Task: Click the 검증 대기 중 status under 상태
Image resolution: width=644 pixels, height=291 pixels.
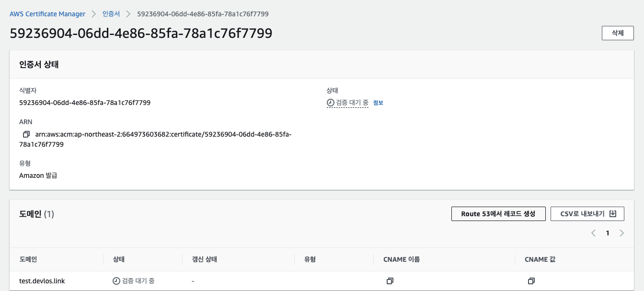Action: [347, 103]
